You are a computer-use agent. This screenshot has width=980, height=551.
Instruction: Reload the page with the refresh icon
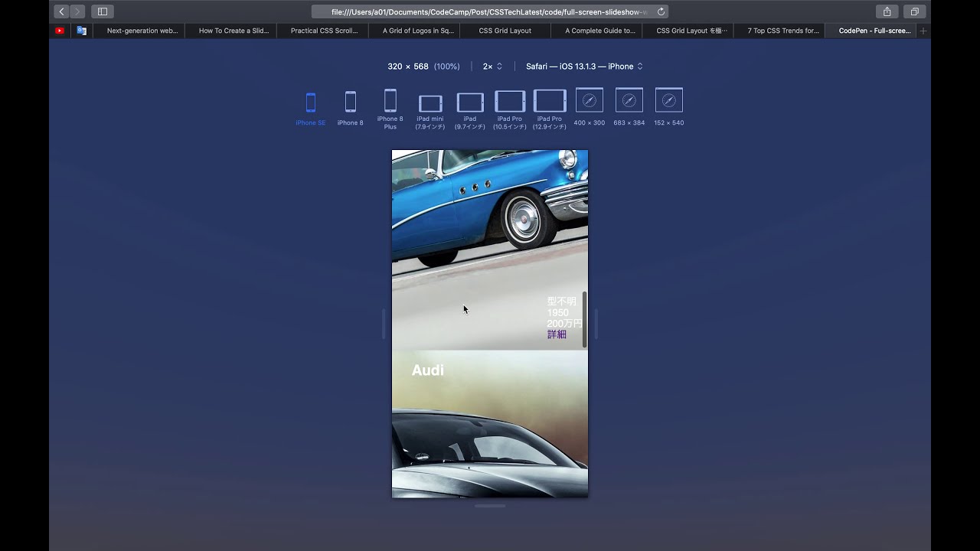click(x=661, y=11)
